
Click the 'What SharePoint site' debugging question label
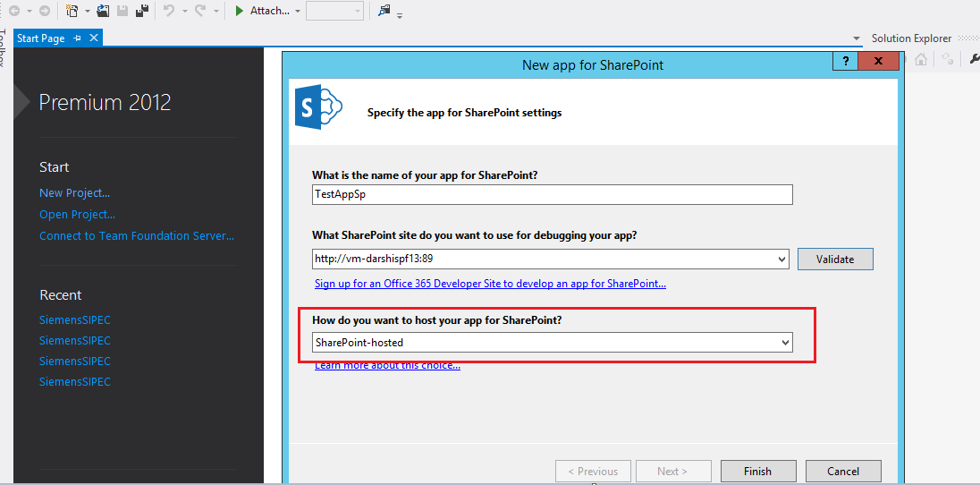click(x=475, y=235)
